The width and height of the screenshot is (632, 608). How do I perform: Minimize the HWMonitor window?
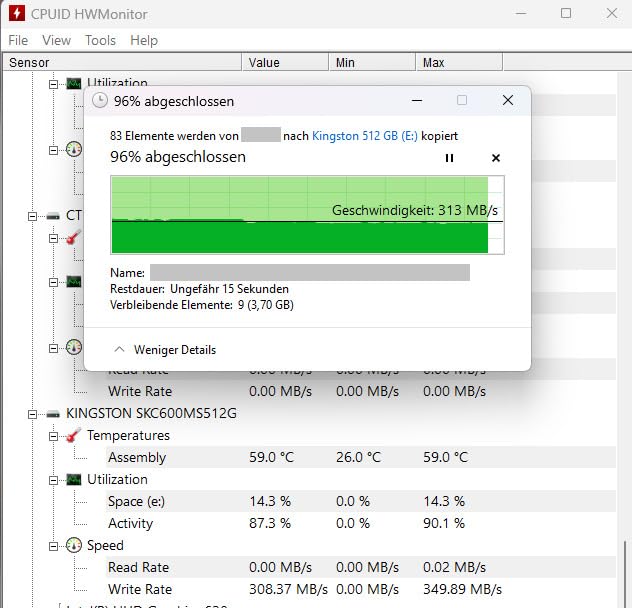(521, 13)
